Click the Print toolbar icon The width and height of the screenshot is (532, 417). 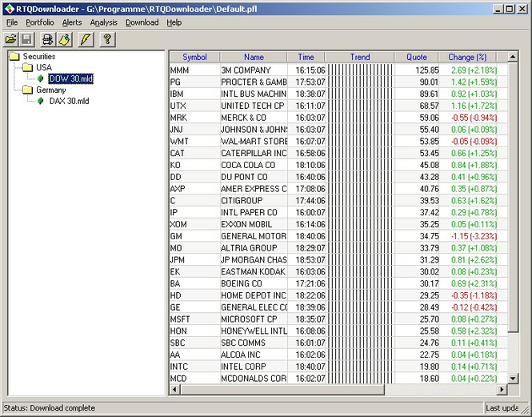pos(48,39)
